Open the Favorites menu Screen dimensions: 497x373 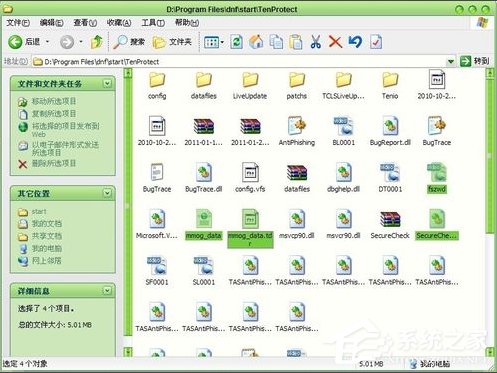[x=119, y=23]
